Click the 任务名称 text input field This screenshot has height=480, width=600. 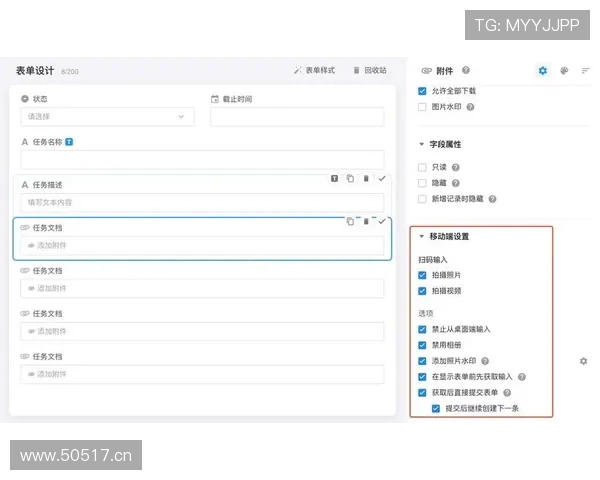click(x=202, y=160)
